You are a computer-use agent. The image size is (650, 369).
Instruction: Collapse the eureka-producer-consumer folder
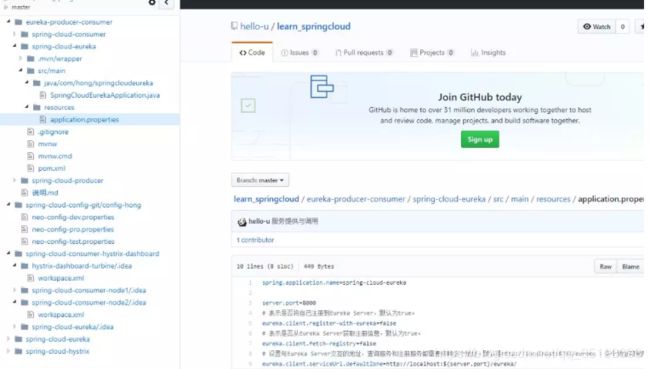point(8,22)
